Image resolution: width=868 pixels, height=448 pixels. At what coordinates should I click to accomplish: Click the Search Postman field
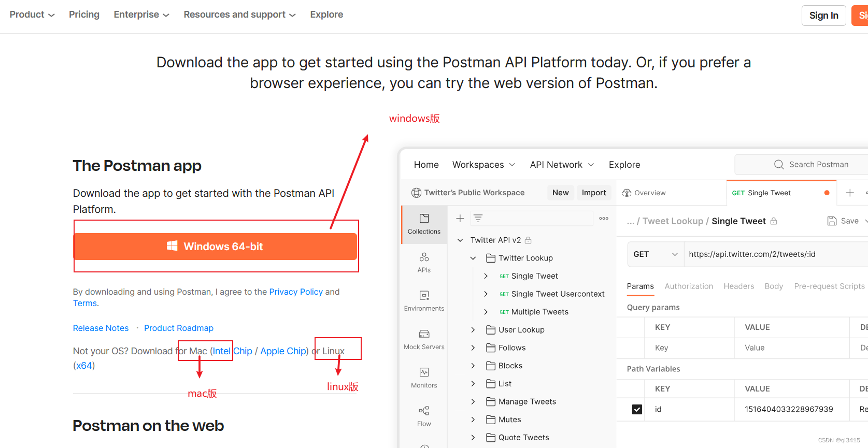pyautogui.click(x=801, y=165)
